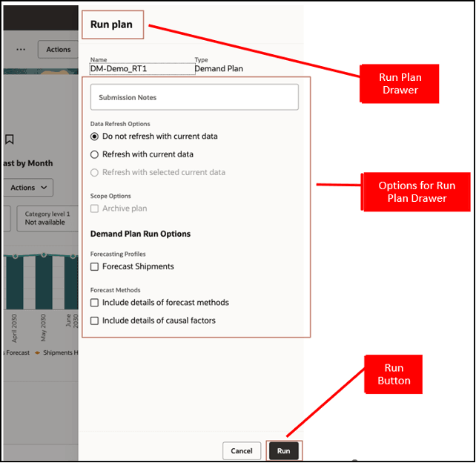Check Include details of causal factors
476x463 pixels.
pos(94,321)
